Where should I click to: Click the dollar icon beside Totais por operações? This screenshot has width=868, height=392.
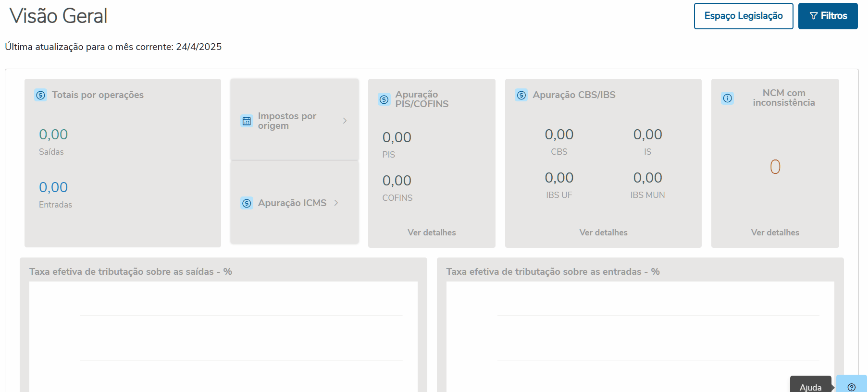[x=41, y=95]
